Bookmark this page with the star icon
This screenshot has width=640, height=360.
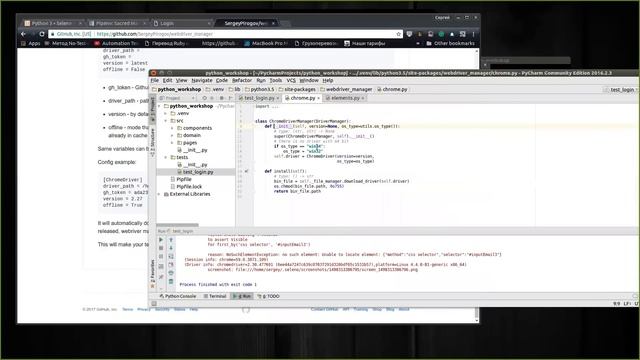(x=399, y=34)
